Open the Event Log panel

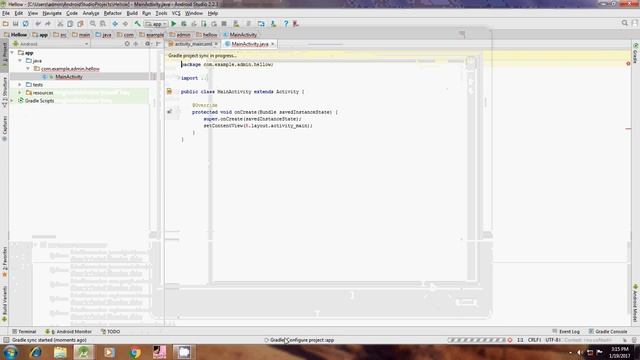[x=566, y=331]
